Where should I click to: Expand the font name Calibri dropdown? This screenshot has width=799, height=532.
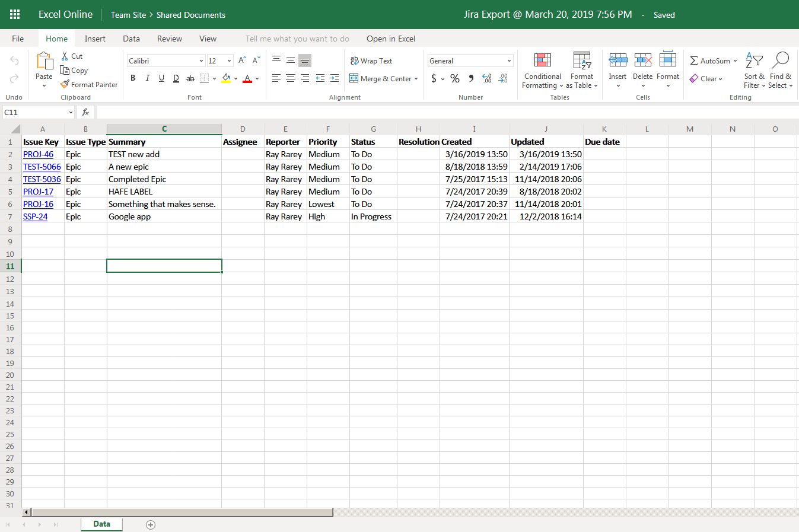[x=201, y=60]
